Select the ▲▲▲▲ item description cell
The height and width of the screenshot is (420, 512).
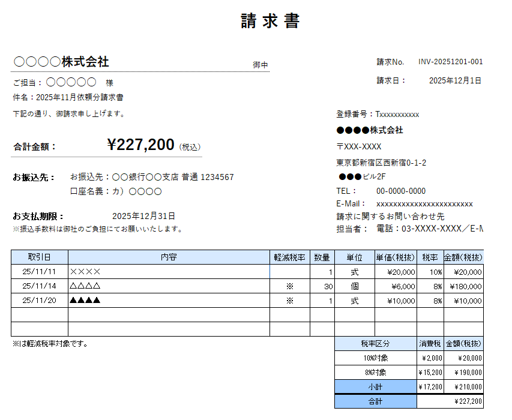169,300
